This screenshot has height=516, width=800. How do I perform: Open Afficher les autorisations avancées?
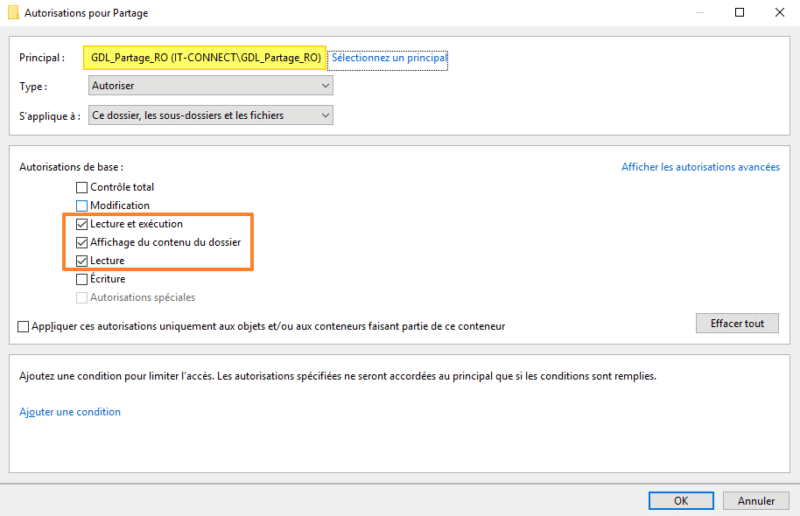click(701, 167)
